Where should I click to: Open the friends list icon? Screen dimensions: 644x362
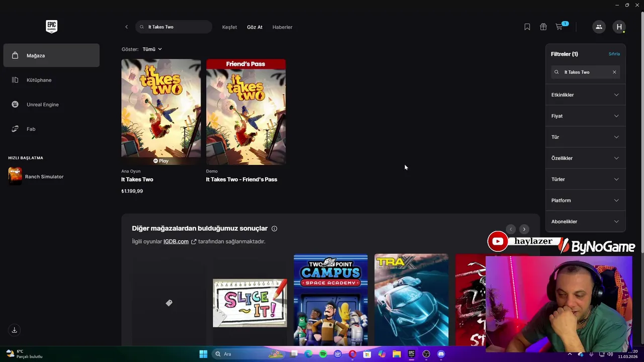click(599, 27)
